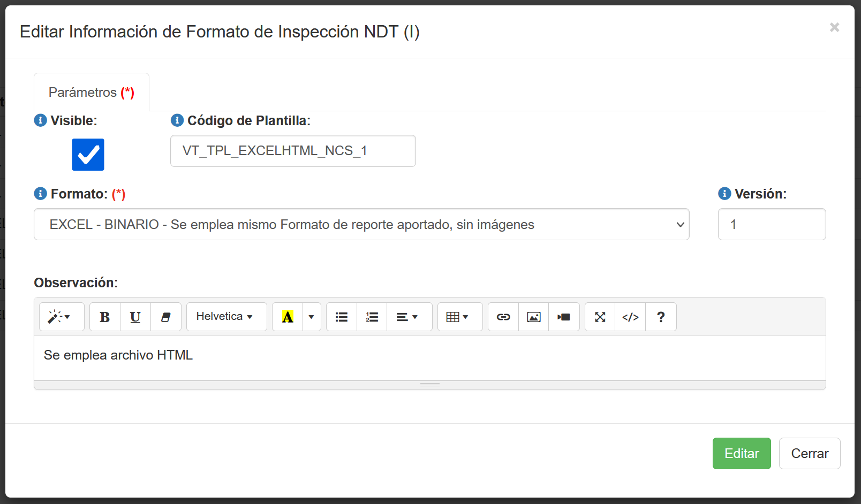Toggle fullscreen editor mode
This screenshot has height=504, width=861.
[600, 317]
